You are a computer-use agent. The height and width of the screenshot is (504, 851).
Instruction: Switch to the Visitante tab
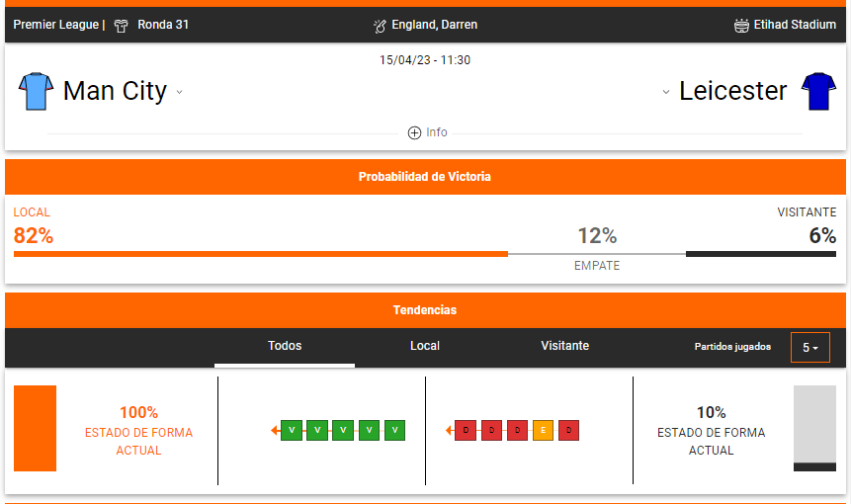pyautogui.click(x=565, y=346)
